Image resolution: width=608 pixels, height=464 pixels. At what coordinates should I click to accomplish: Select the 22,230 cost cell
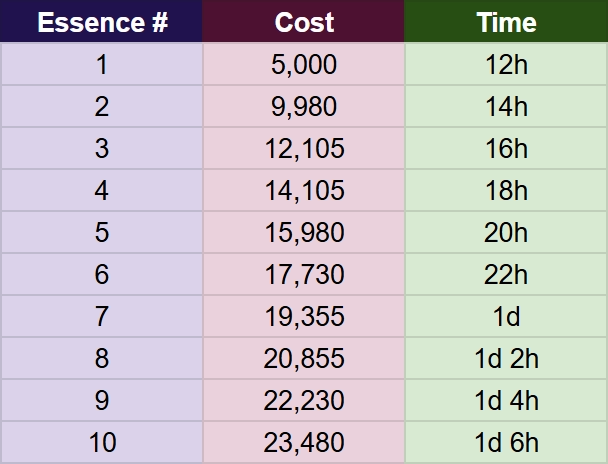coord(304,400)
